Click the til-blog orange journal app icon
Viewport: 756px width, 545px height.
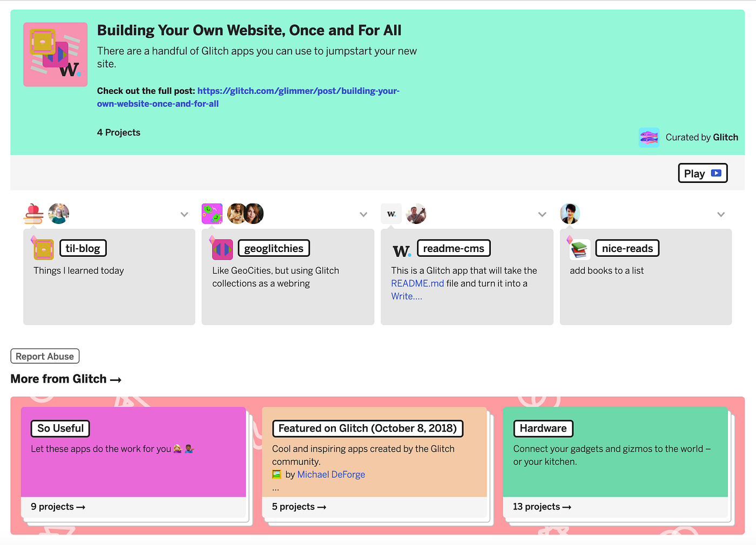click(43, 249)
